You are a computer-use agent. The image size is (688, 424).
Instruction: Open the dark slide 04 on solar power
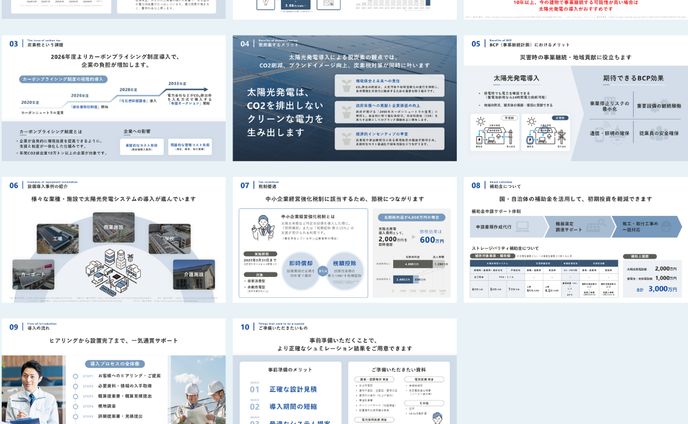[344, 98]
